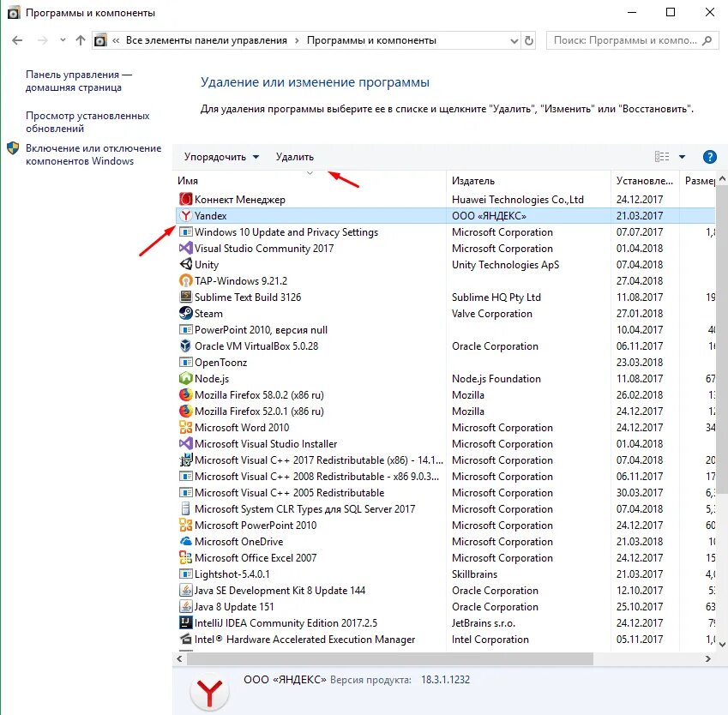This screenshot has width=728, height=715.
Task: Select the Lightshot-5.4.0.1 row
Action: (446, 574)
